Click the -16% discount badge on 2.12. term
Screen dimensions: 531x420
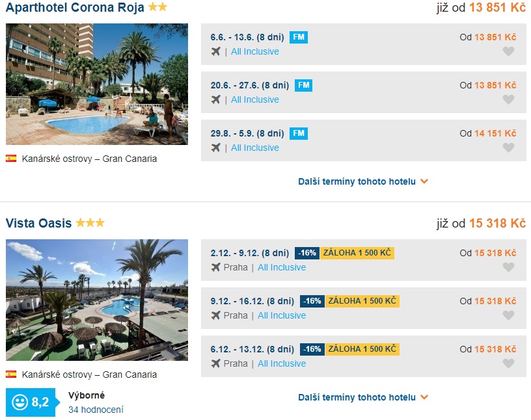tap(306, 253)
